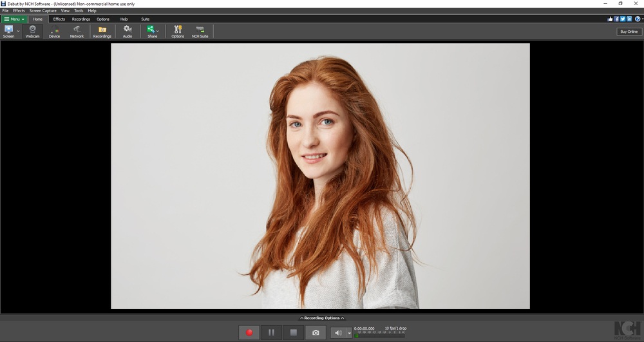644x342 pixels.
Task: Open the blue help question mark icon
Action: pos(638,19)
